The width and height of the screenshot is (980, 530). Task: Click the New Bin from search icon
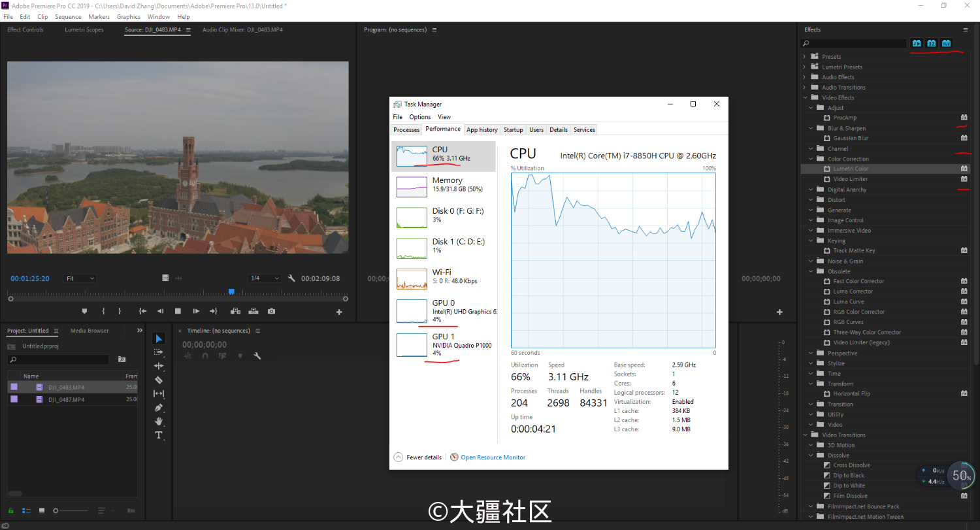(x=122, y=359)
